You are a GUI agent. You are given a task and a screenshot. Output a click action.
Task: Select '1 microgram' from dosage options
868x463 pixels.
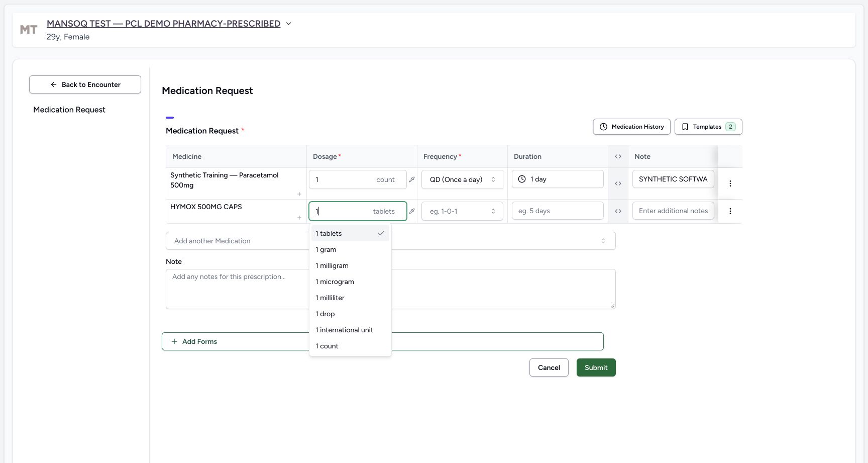pos(350,282)
